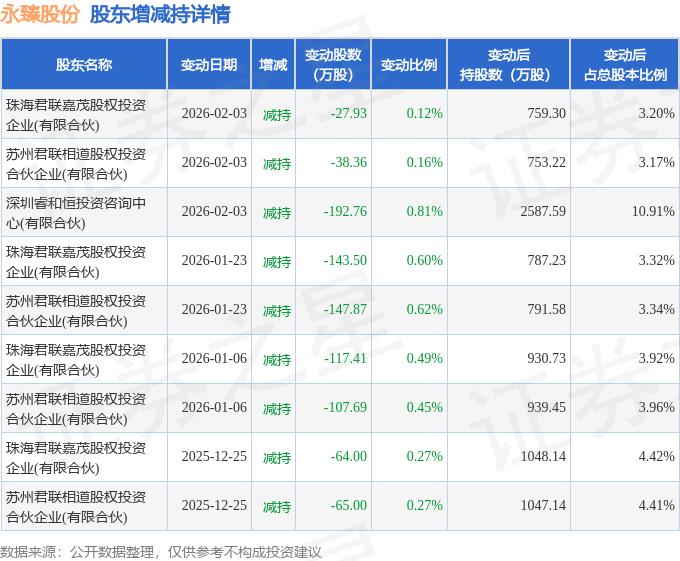This screenshot has width=680, height=561.
Task: Click the 2025-12-25 date in the 1047.14 row
Action: [214, 505]
